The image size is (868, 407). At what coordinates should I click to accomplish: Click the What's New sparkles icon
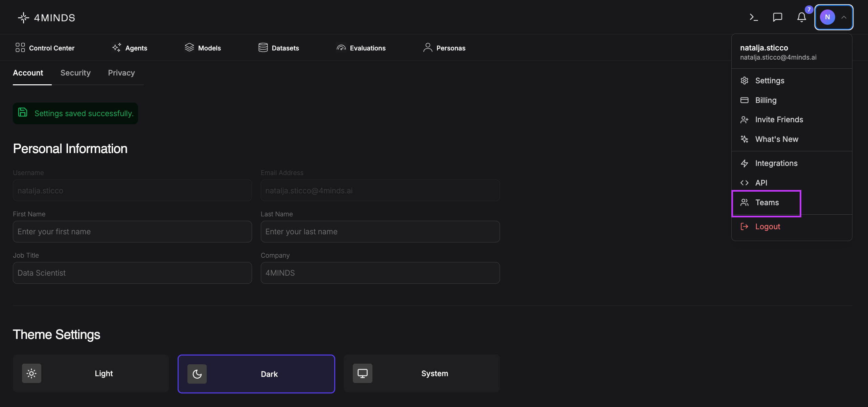[x=745, y=139]
